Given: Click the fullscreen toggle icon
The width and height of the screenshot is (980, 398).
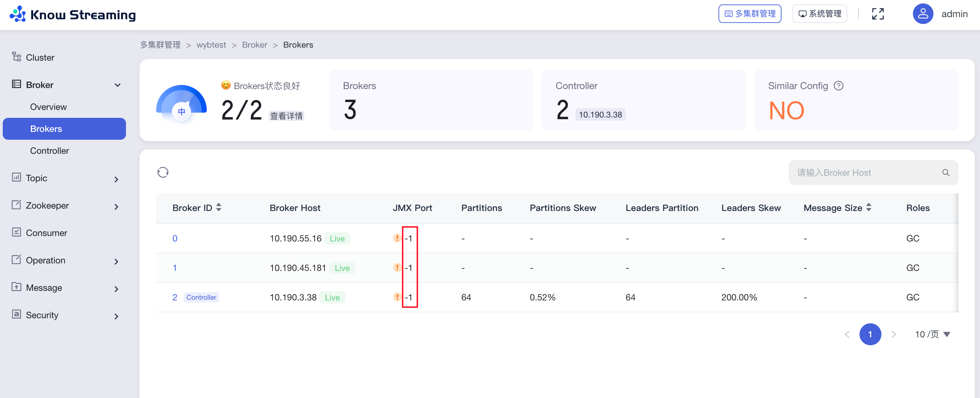Looking at the screenshot, I should coord(878,14).
